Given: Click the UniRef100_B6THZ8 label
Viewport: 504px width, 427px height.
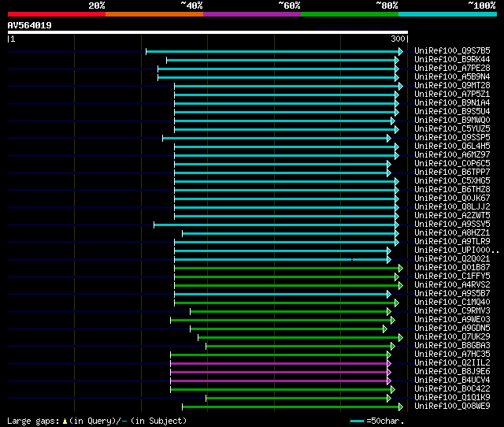Looking at the screenshot, I should tap(452, 190).
